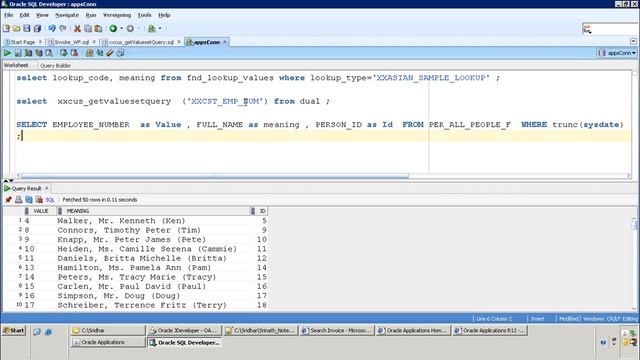This screenshot has height=360, width=640.
Task: Open the dropdown arrow beside Back icon
Action: [x=121, y=29]
